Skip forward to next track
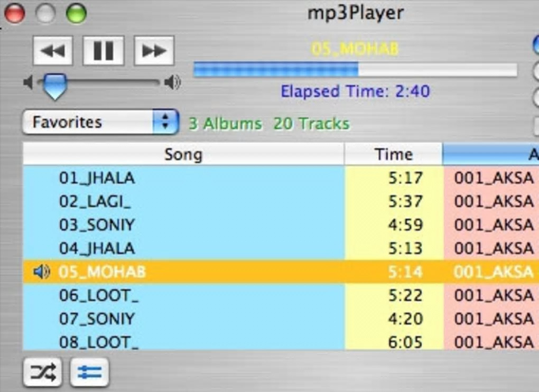Screen dimensions: 539x392 click(x=154, y=51)
